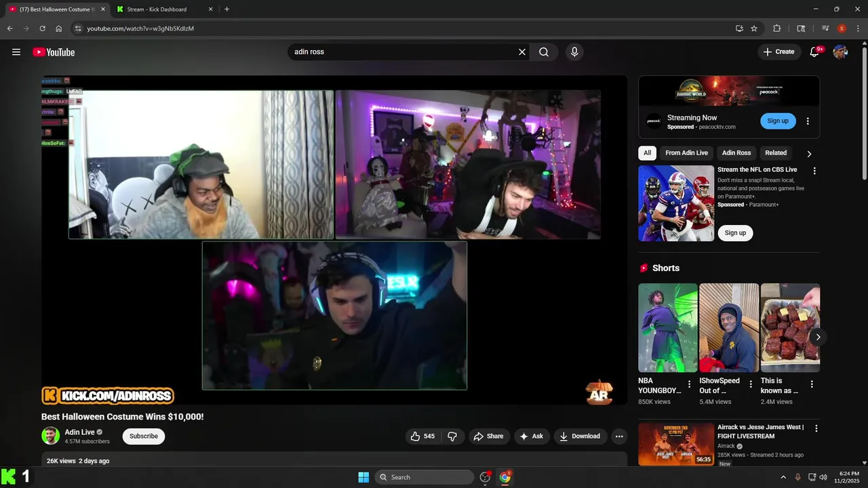This screenshot has width=868, height=488.
Task: Open Chrome media controls icon
Action: (x=825, y=28)
